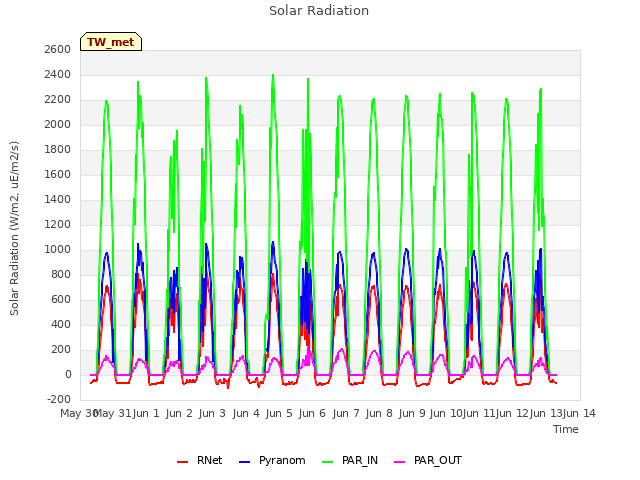Viewport: 640px width, 480px height.
Task: Click the 1600 y-axis tick label
Action: tap(58, 175)
